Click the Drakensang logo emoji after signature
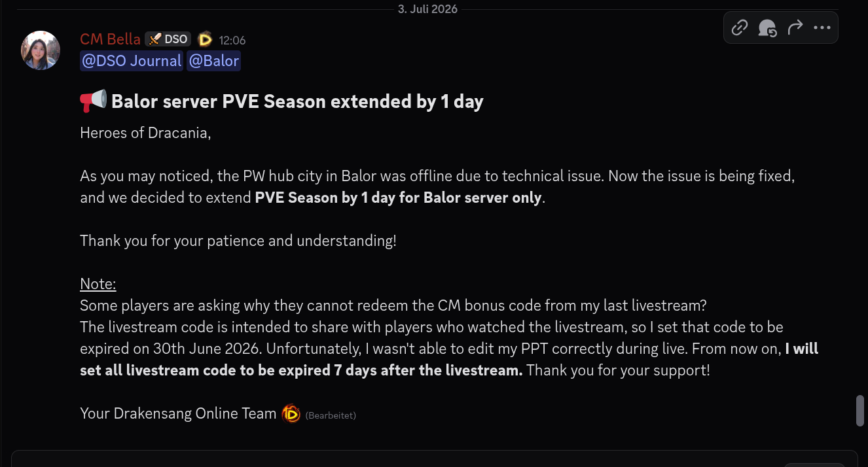 (x=291, y=413)
